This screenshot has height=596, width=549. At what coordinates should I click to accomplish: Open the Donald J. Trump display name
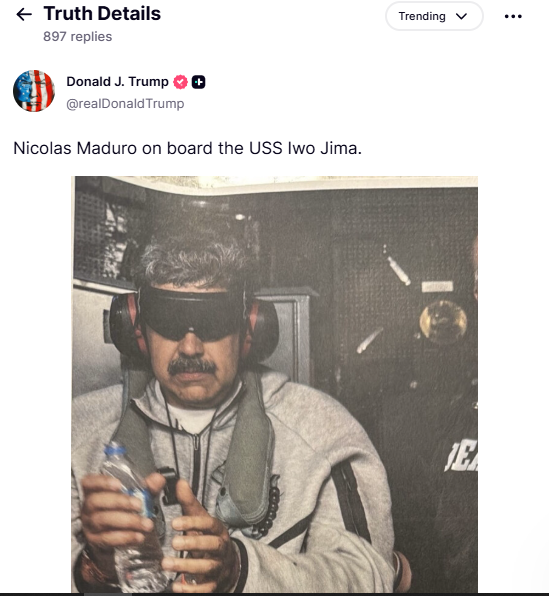[117, 81]
